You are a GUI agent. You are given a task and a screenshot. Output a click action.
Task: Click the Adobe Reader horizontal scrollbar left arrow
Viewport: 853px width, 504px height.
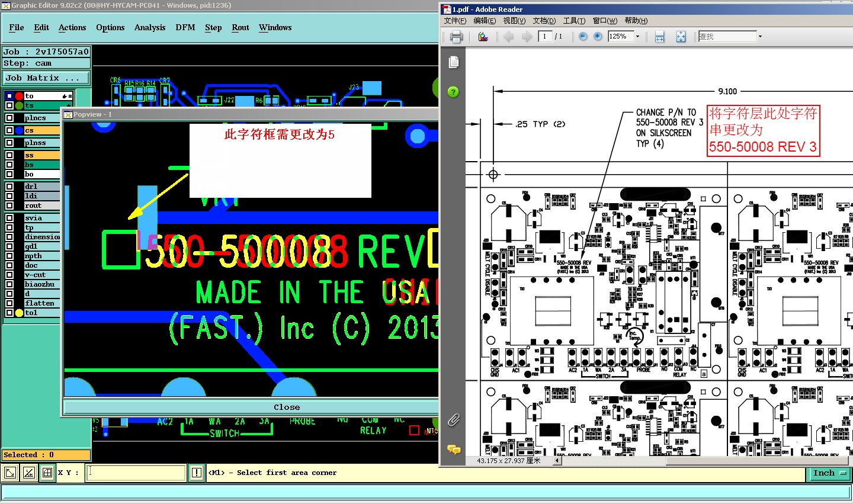click(x=557, y=460)
